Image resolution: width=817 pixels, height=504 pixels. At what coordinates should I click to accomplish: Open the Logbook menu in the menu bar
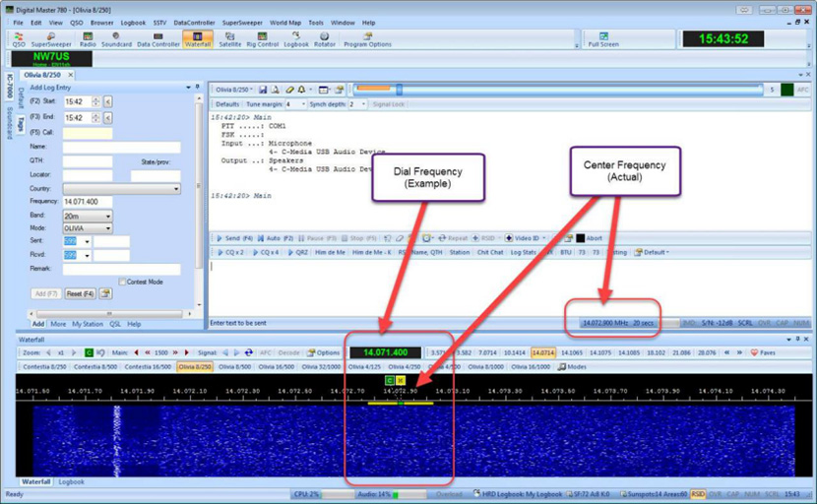click(x=132, y=22)
